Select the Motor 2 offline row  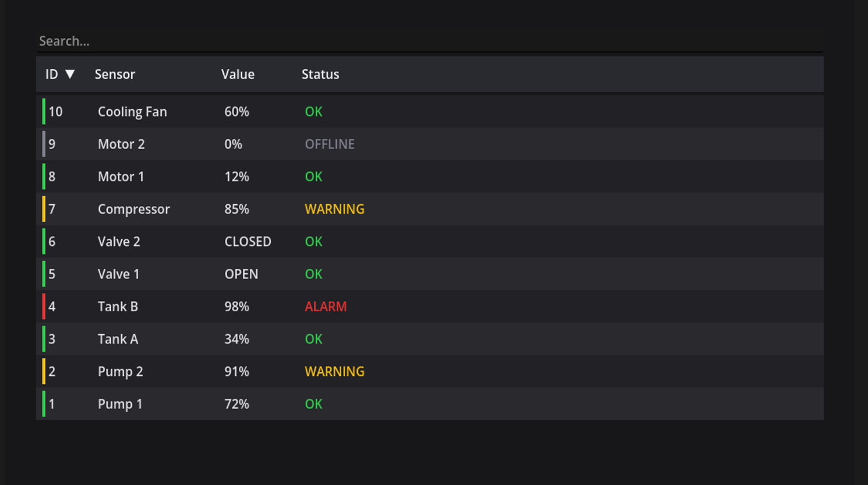(x=430, y=144)
